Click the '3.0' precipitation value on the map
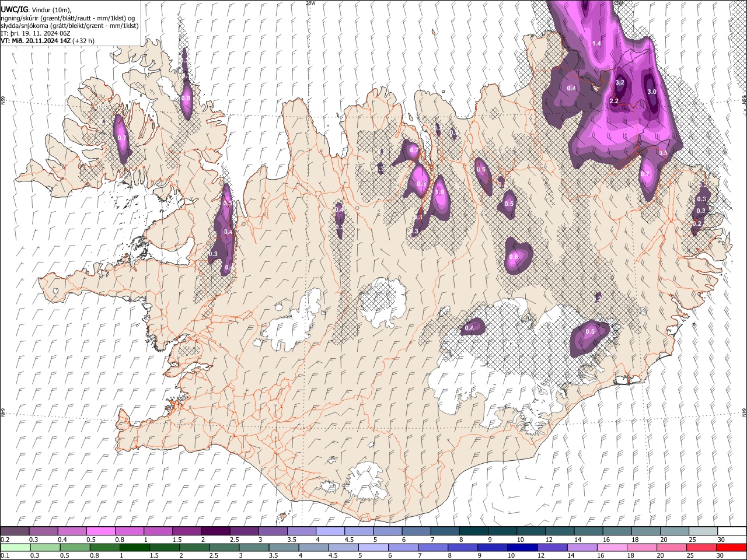 [652, 92]
